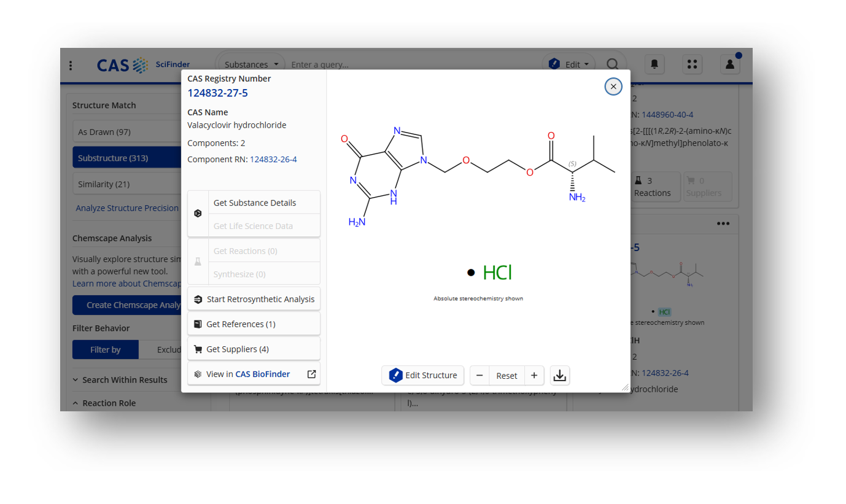This screenshot has height=504, width=846.
Task: Open 'Learn more about Chemscape' link
Action: click(127, 284)
